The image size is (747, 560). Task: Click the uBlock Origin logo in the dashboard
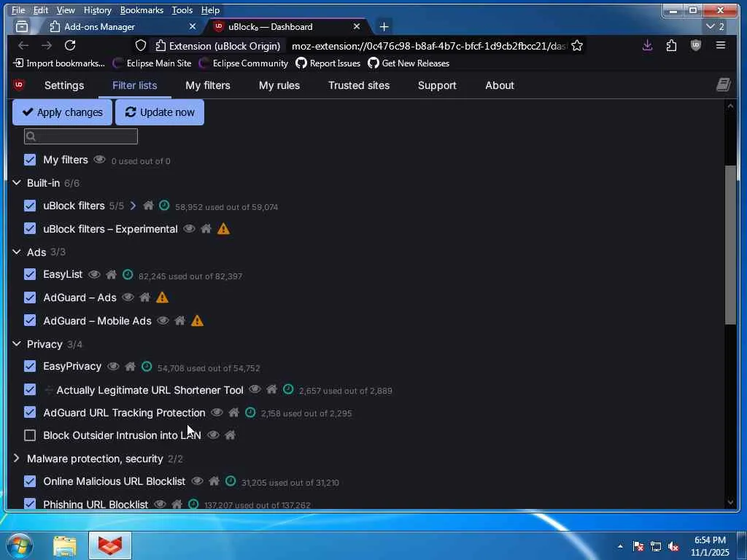(x=19, y=85)
